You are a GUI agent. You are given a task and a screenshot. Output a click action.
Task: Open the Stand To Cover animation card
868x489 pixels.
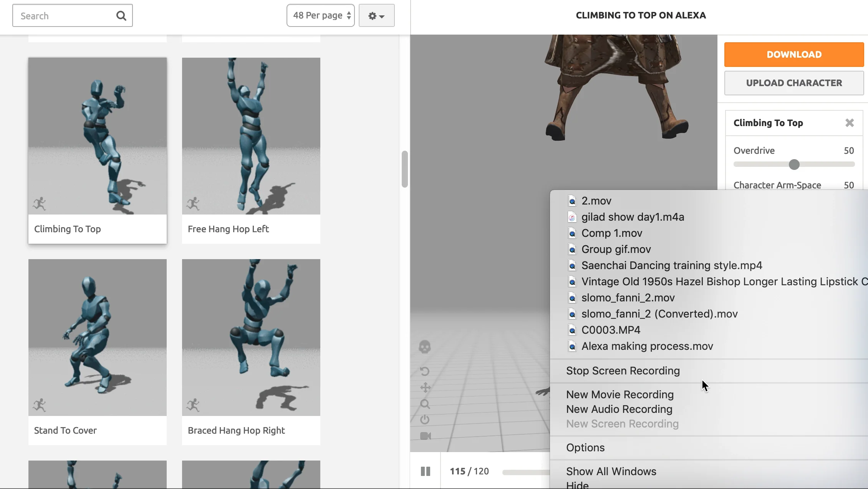point(98,352)
